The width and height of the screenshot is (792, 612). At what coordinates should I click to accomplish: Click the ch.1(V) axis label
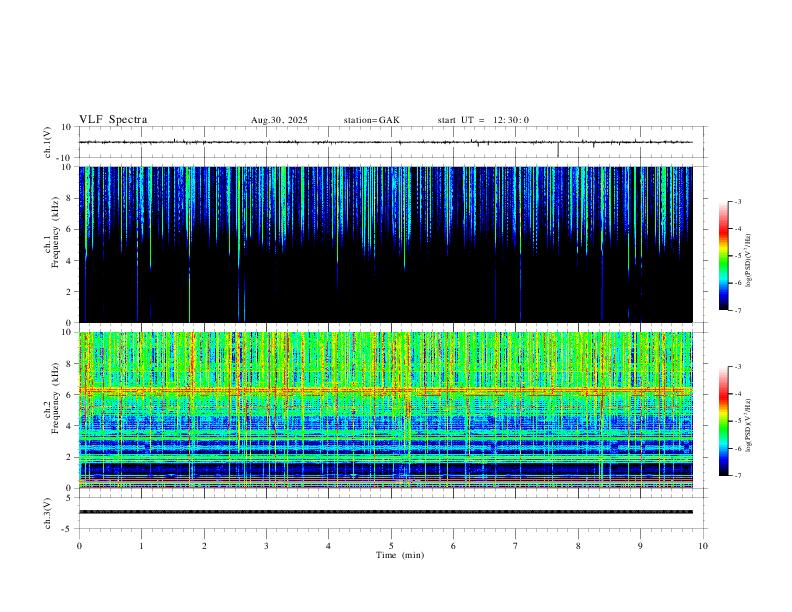pos(48,142)
